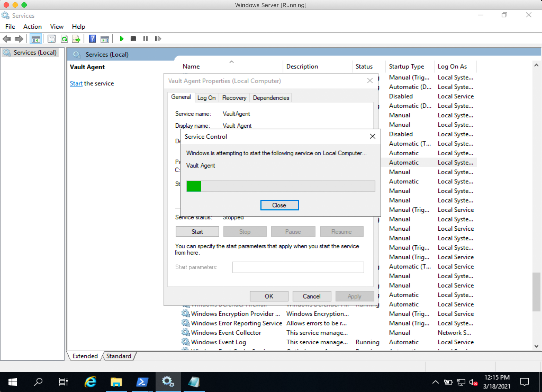Image resolution: width=542 pixels, height=392 pixels.
Task: Switch to the Dependencies tab
Action: pos(271,98)
